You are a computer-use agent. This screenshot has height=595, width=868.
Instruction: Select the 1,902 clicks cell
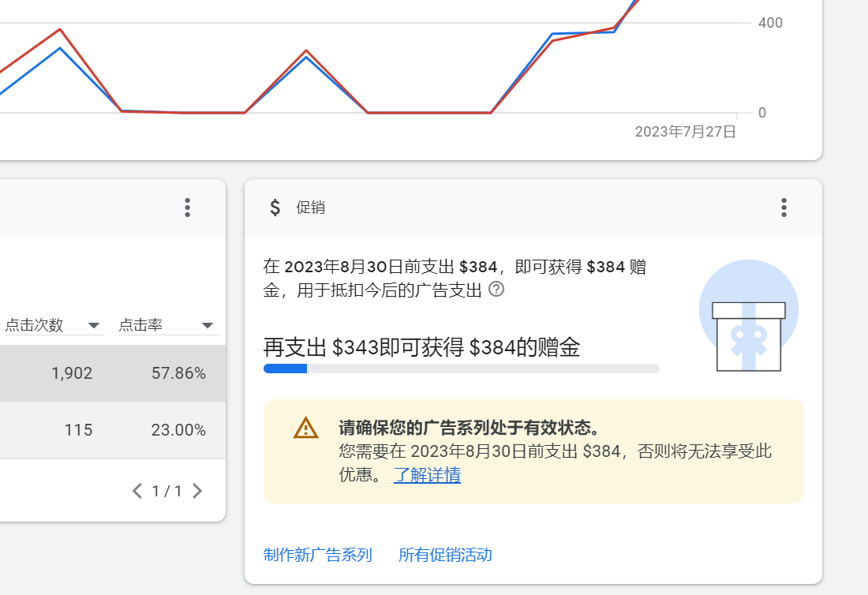click(x=72, y=373)
